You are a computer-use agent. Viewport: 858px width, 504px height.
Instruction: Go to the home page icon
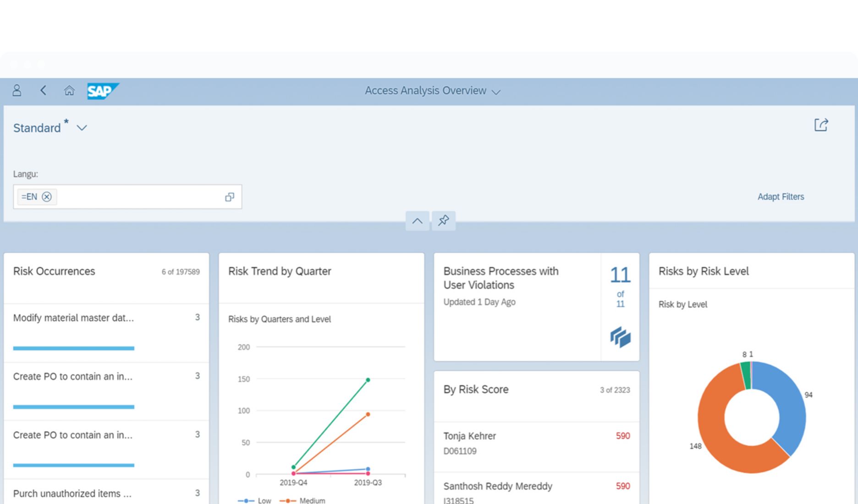coord(69,90)
